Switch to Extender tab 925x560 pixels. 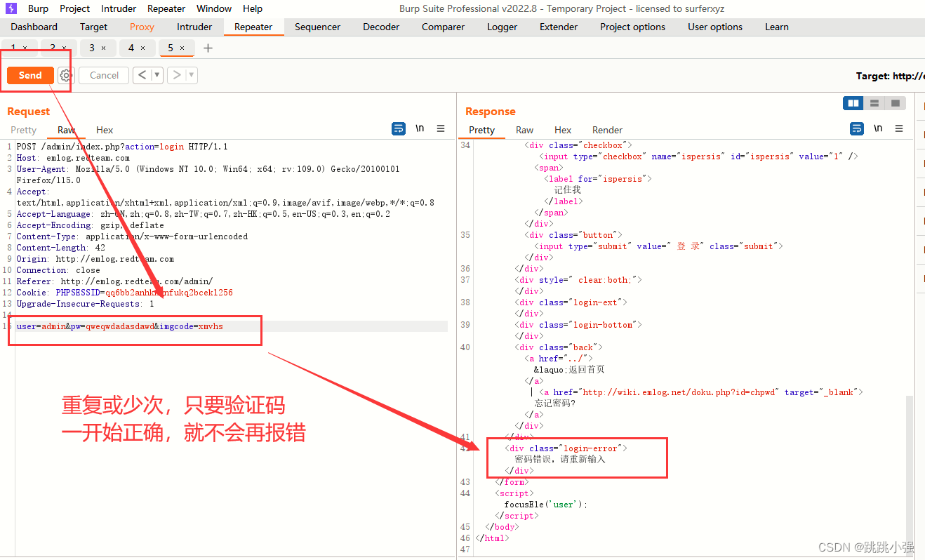(559, 27)
